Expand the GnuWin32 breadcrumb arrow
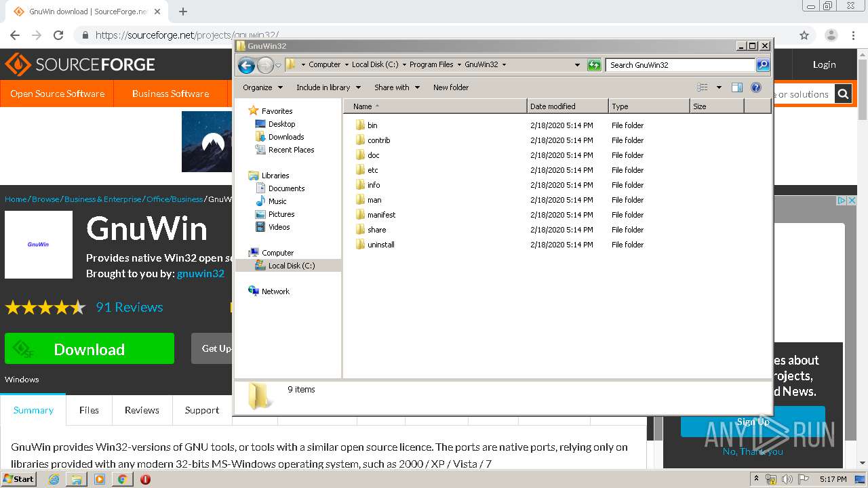Screen dimensions: 868x488 (504, 65)
